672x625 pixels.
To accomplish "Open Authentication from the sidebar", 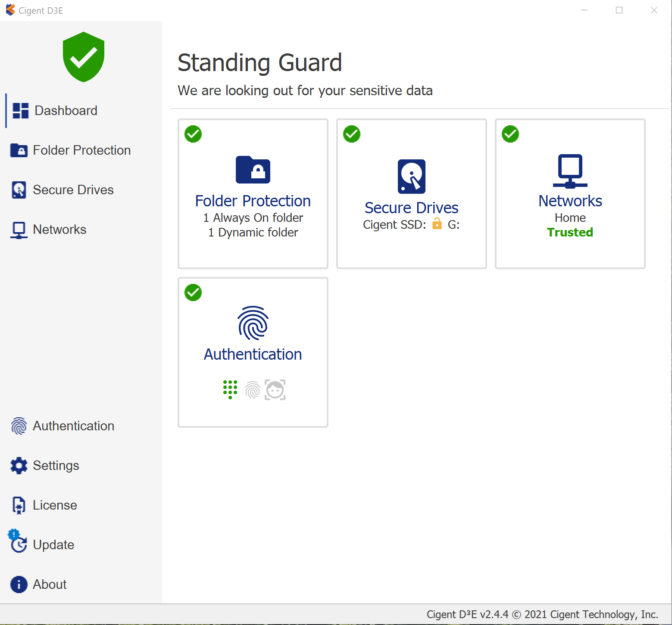I will click(73, 426).
